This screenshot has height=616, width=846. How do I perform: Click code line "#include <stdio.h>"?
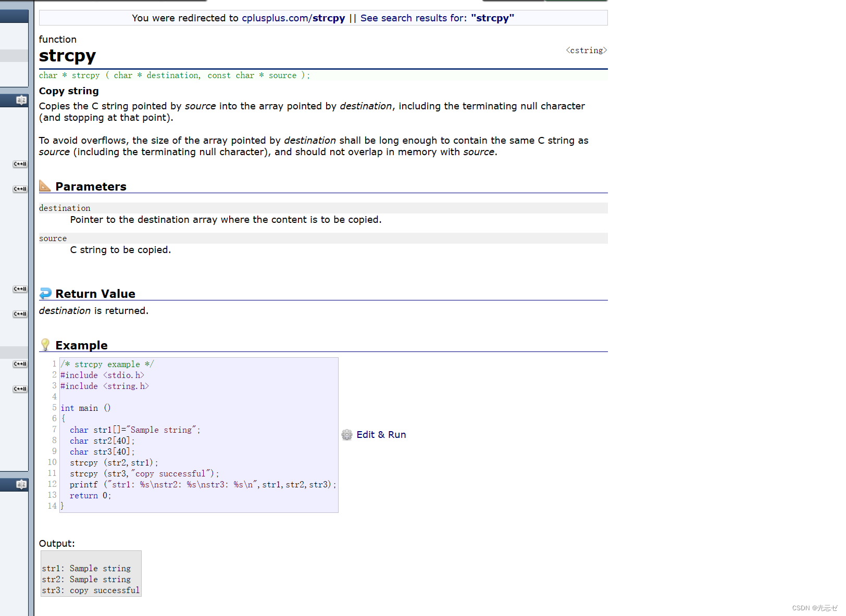pos(103,375)
